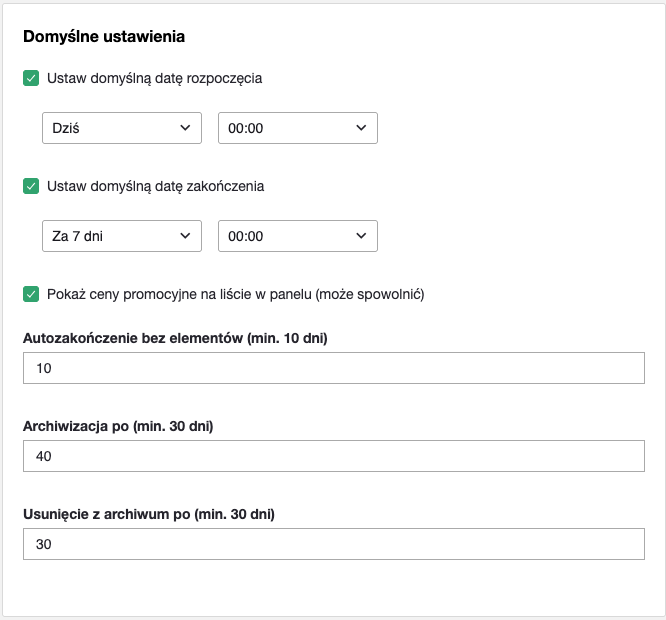Image resolution: width=666 pixels, height=620 pixels.
Task: Click the "Ustaw domyślną datę rozpoczęcia" label
Action: [155, 78]
